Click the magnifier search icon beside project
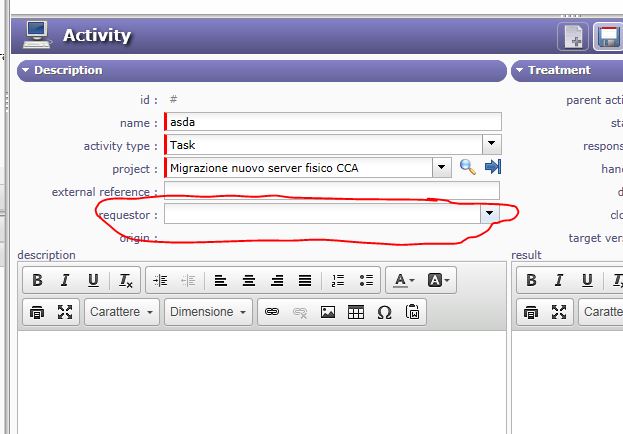 click(467, 168)
